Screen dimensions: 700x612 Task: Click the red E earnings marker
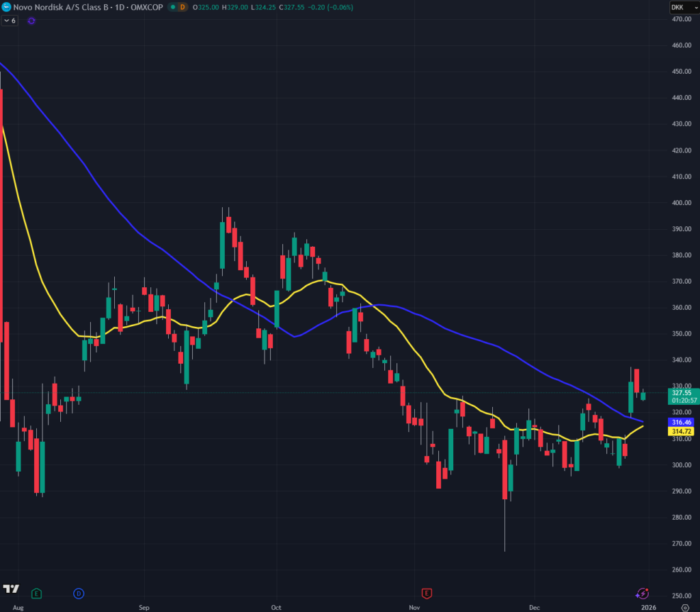click(x=427, y=593)
